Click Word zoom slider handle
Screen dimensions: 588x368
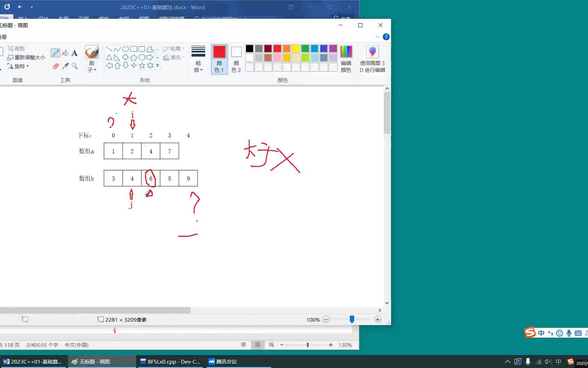(x=308, y=345)
